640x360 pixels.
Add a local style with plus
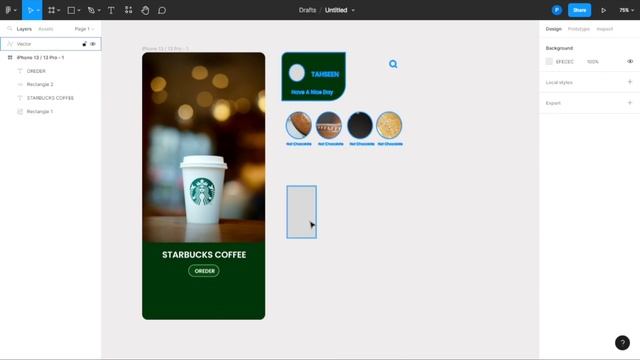630,82
